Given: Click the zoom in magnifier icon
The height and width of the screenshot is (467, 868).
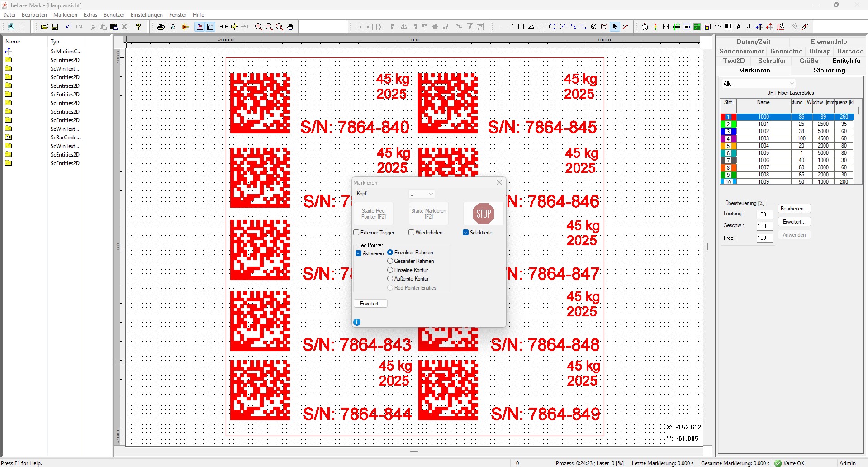Looking at the screenshot, I should click(258, 27).
